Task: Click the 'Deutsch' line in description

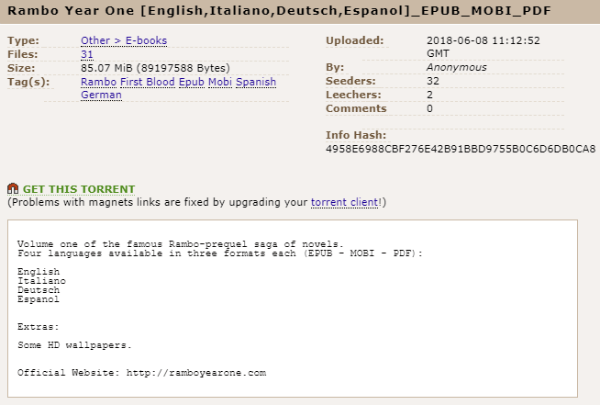Action: (38, 290)
